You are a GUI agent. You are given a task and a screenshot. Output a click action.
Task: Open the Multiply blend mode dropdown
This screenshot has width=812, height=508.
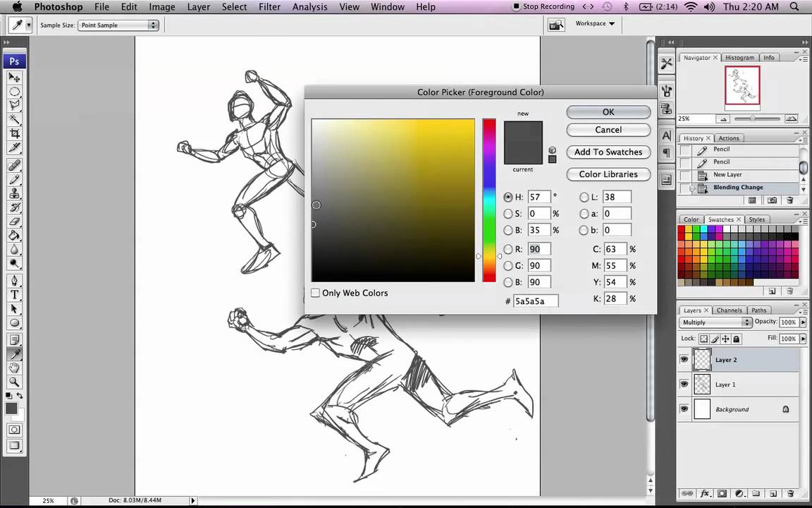[x=715, y=322]
